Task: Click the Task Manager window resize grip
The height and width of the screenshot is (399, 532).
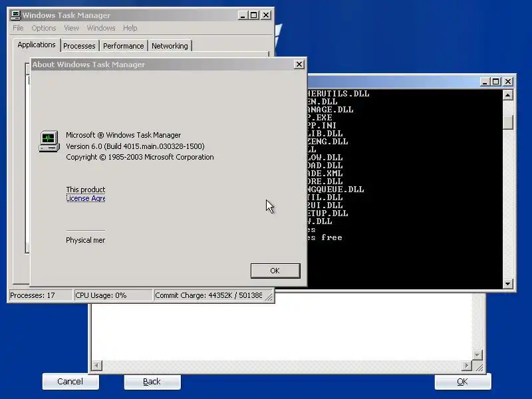Action: (x=269, y=297)
